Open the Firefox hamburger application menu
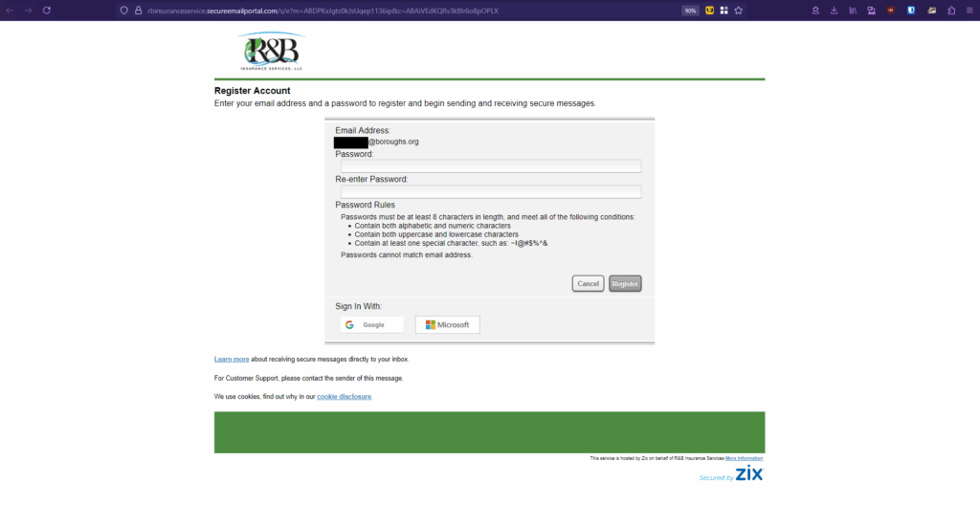The width and height of the screenshot is (980, 505). point(969,11)
